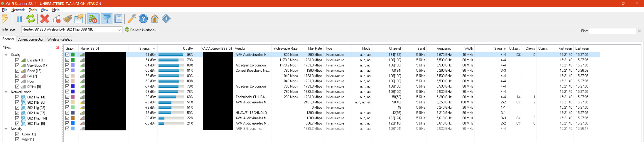Click the signal bars with minus icon

tap(56, 19)
